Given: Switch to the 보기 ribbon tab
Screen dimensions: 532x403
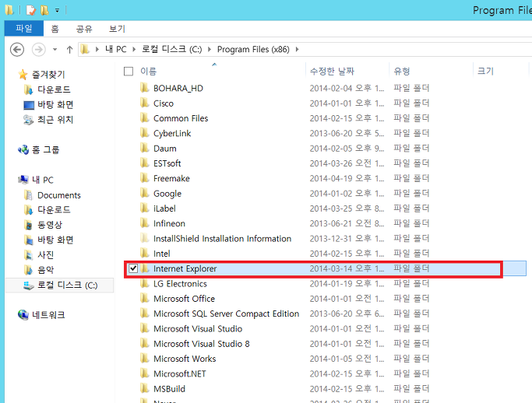Looking at the screenshot, I should coord(117,29).
